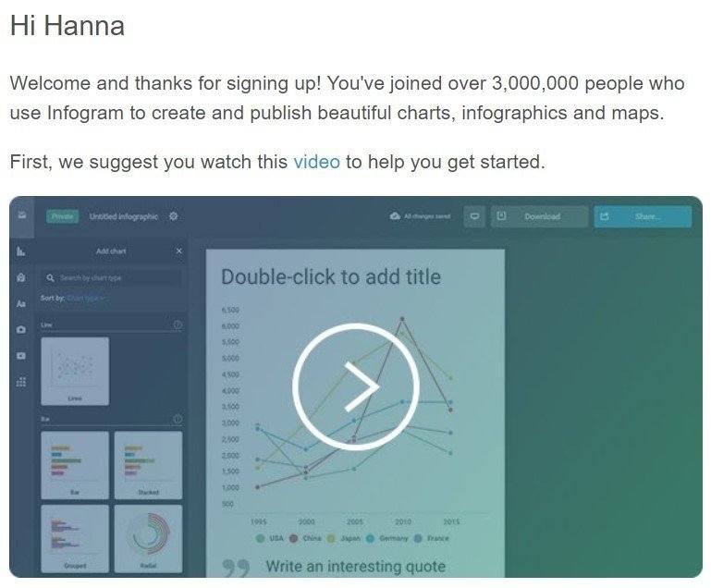Click the settings gear beside Untitled infographic
Image resolution: width=711 pixels, height=588 pixels.
tap(173, 216)
